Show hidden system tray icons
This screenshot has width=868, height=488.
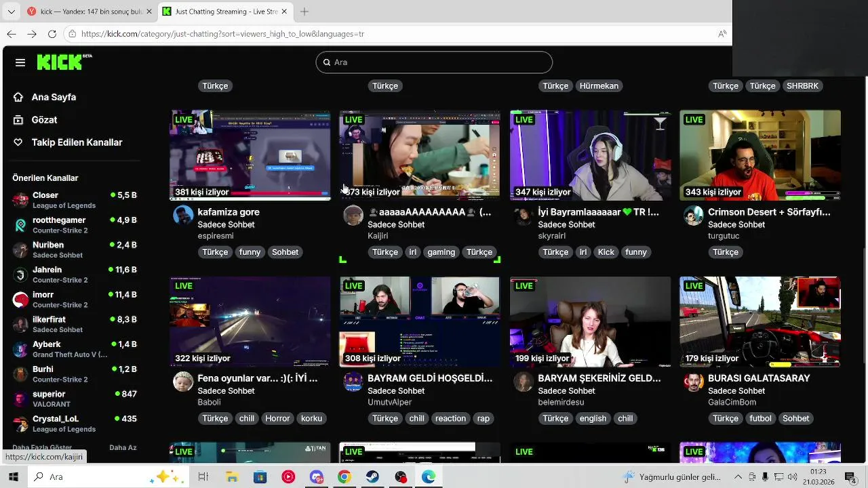[736, 477]
